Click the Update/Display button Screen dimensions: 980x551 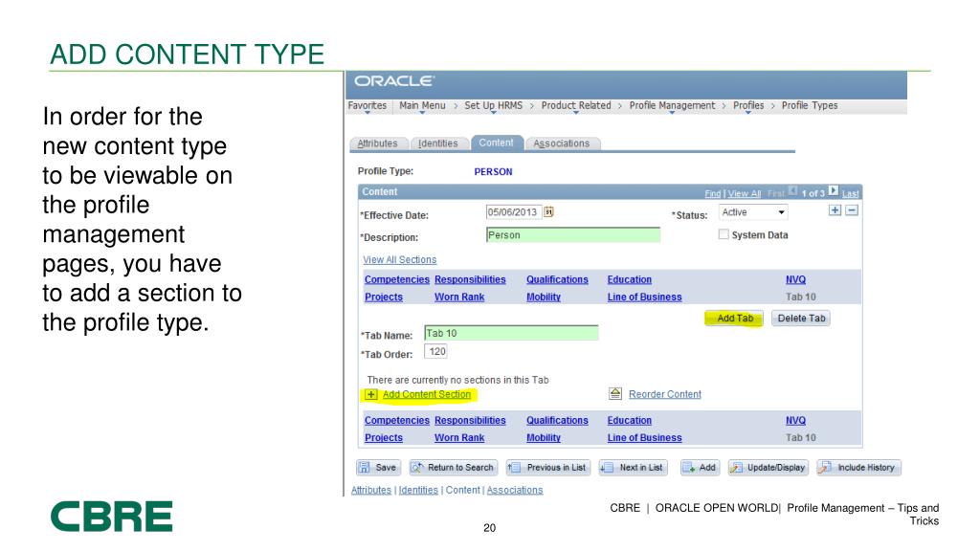click(x=768, y=467)
